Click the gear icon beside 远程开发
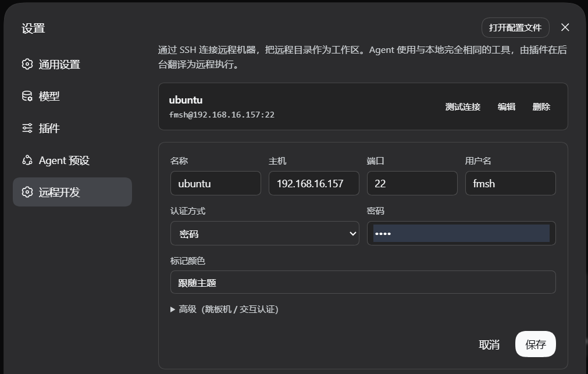Viewport: 588px width, 374px height. (x=27, y=192)
